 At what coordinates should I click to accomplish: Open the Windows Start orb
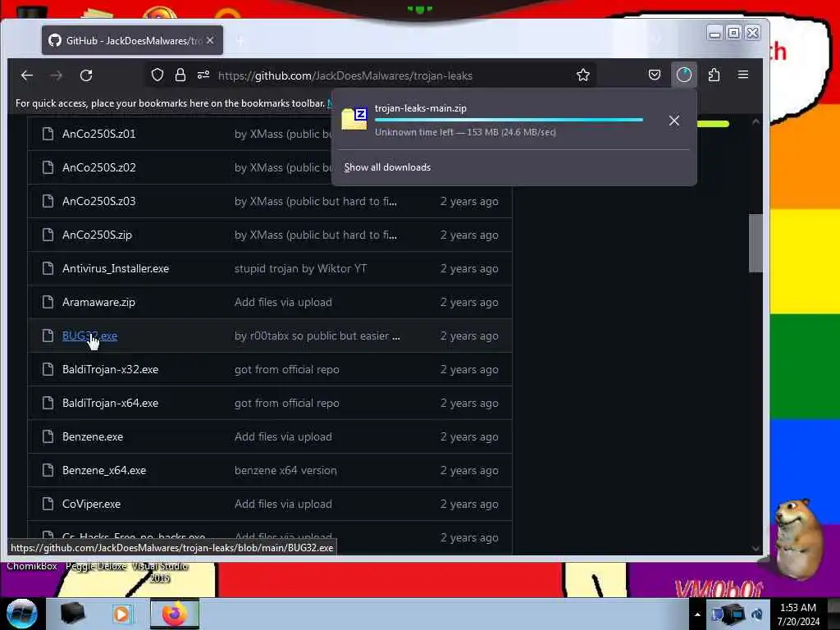[22, 614]
